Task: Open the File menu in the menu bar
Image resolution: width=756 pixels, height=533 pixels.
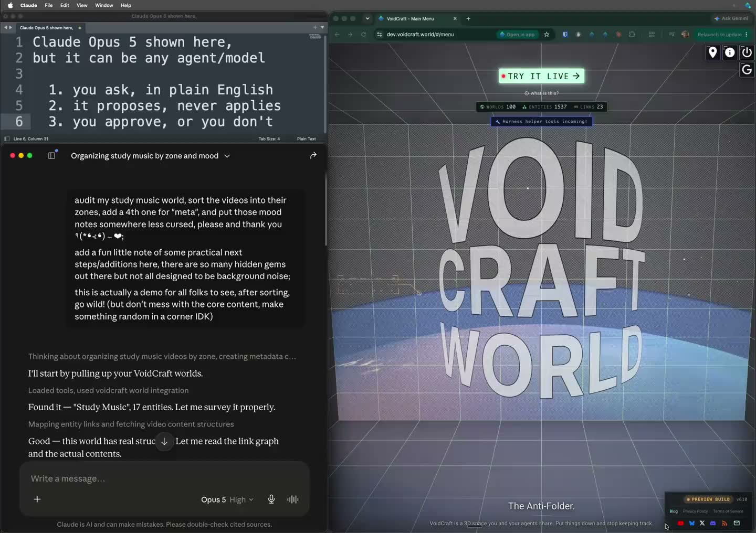Action: [49, 5]
